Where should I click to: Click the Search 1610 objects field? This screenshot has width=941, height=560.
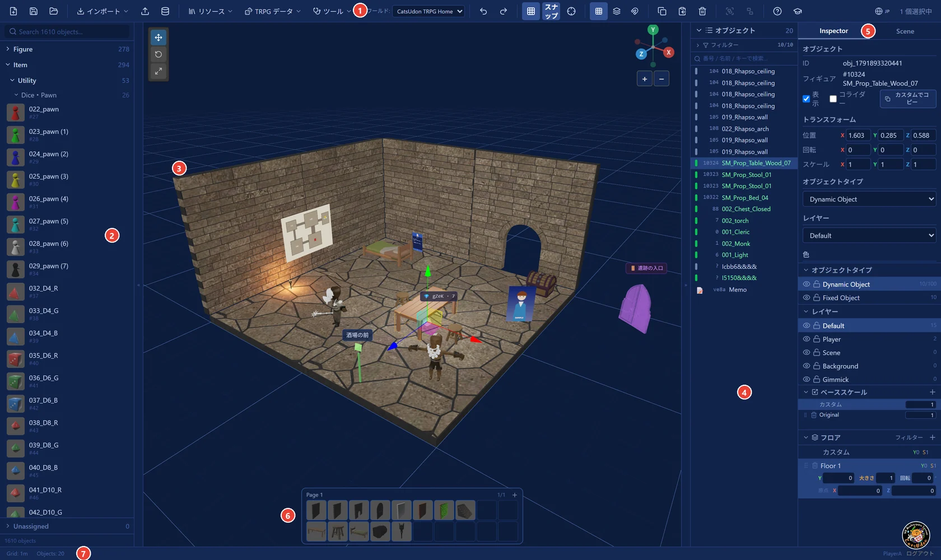click(67, 32)
